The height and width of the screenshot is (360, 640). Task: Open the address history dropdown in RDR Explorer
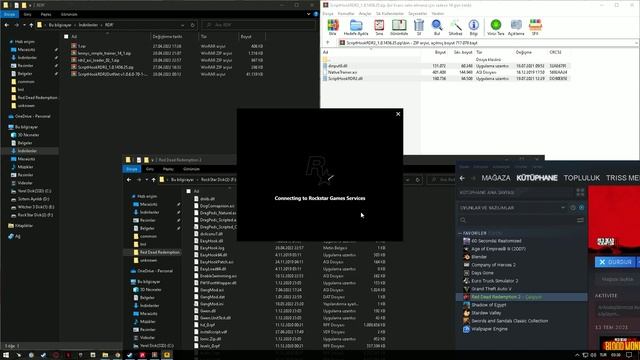pyautogui.click(x=182, y=25)
